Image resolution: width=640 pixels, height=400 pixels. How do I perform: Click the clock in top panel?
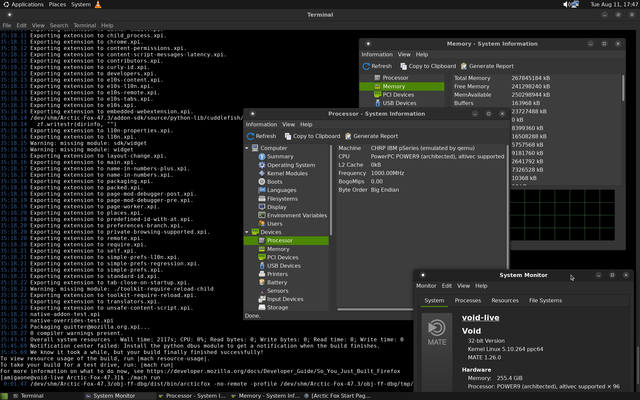click(614, 4)
